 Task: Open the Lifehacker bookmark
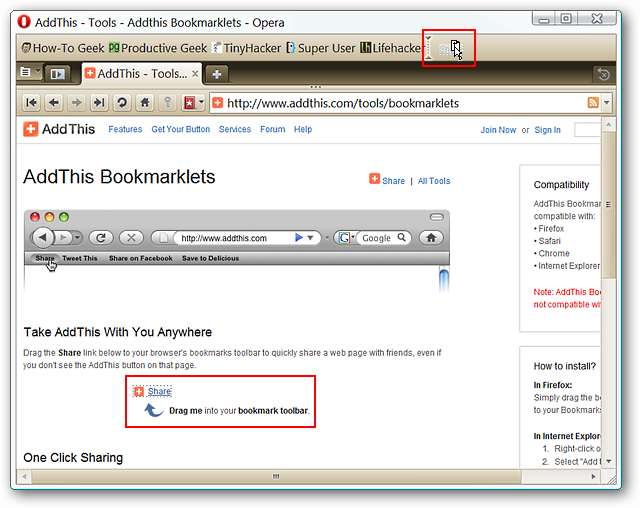[x=392, y=48]
